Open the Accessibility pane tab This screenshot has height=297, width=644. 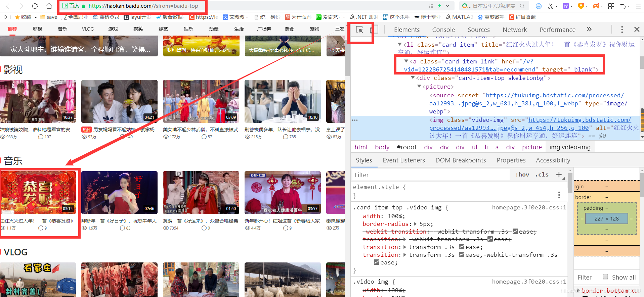pos(553,160)
